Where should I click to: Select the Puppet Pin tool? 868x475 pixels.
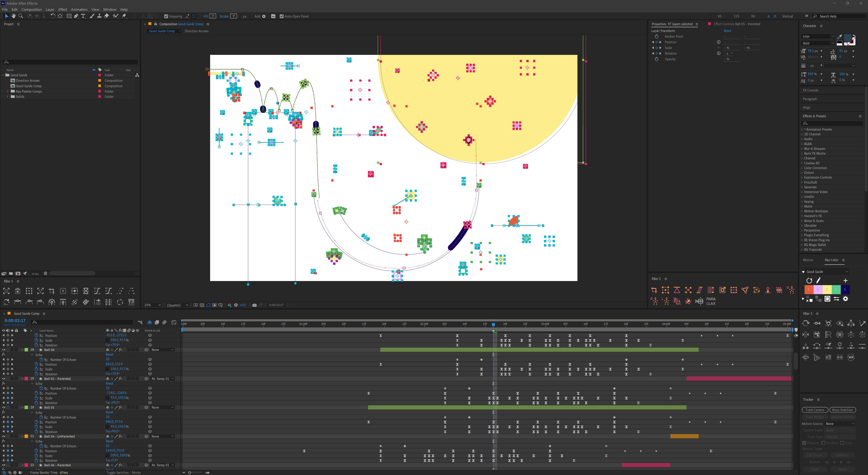pos(124,16)
